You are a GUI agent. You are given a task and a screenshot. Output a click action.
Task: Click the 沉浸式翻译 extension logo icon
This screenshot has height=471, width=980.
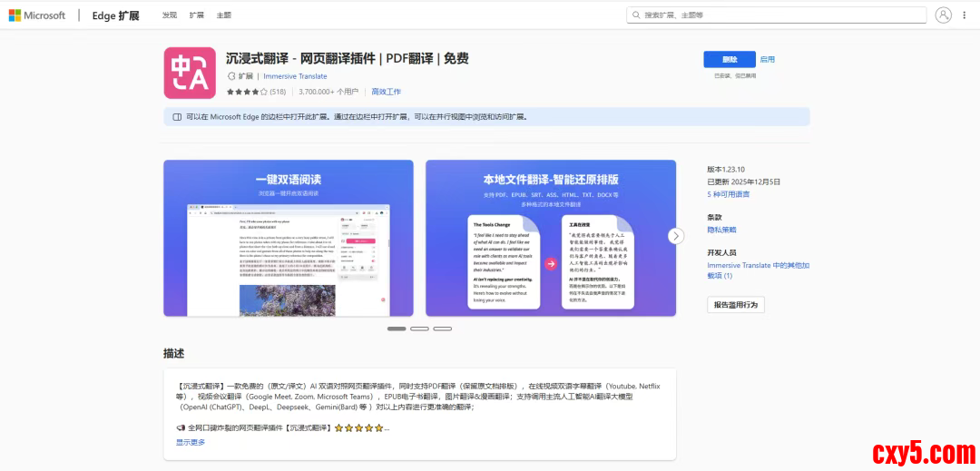[190, 73]
